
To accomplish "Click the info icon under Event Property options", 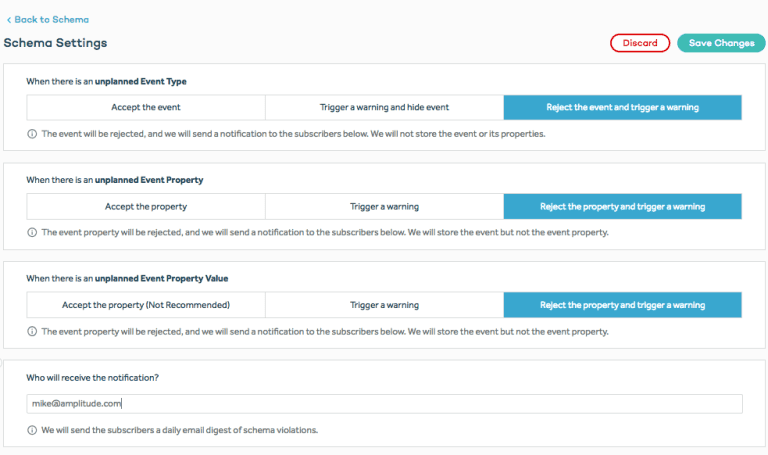I will [32, 232].
